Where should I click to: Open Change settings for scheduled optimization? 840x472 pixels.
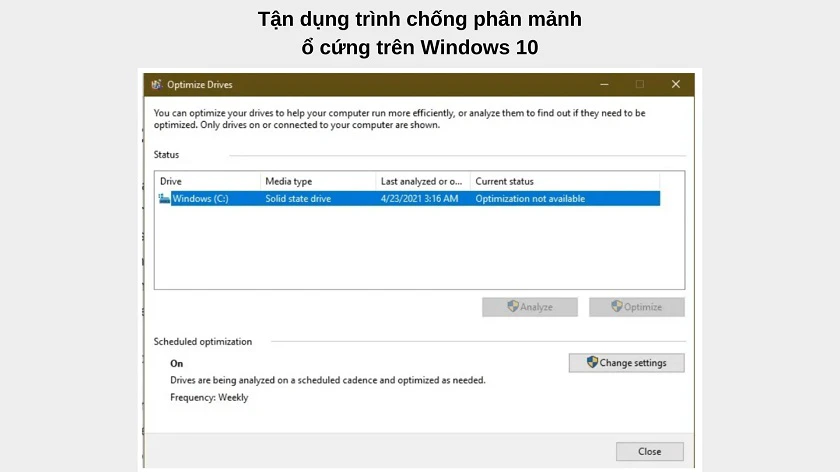(x=626, y=363)
